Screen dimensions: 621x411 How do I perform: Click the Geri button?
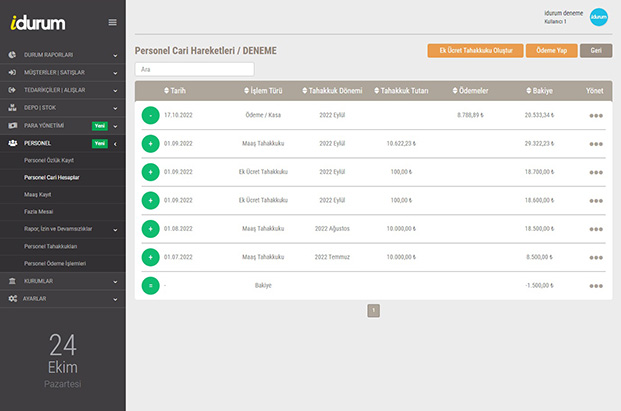coord(596,51)
